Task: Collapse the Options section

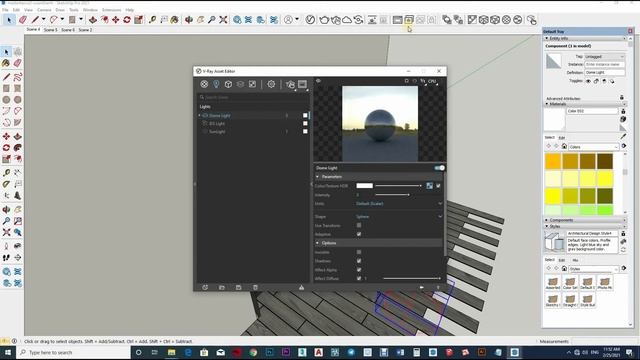Action: (318, 243)
